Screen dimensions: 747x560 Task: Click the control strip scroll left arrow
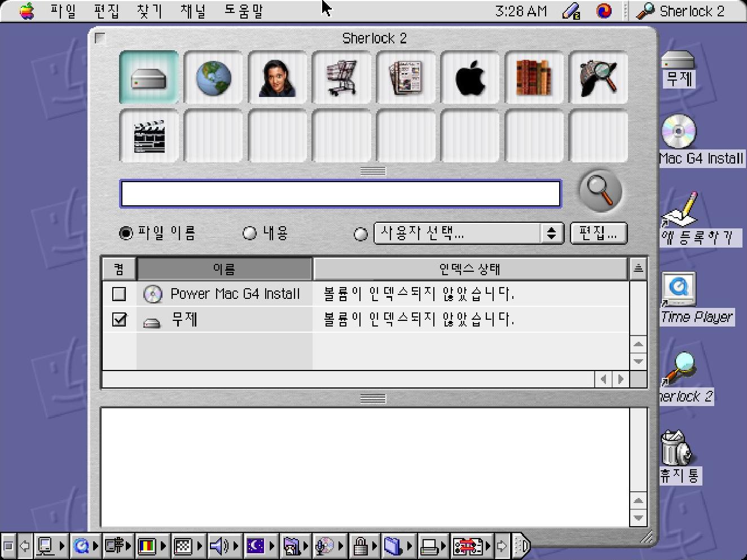(x=24, y=546)
